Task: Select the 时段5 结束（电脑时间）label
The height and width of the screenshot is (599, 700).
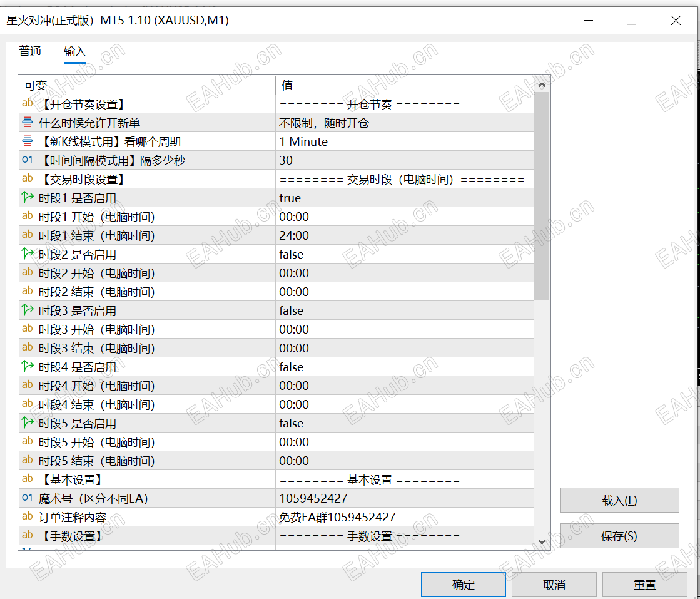Action: 96,461
